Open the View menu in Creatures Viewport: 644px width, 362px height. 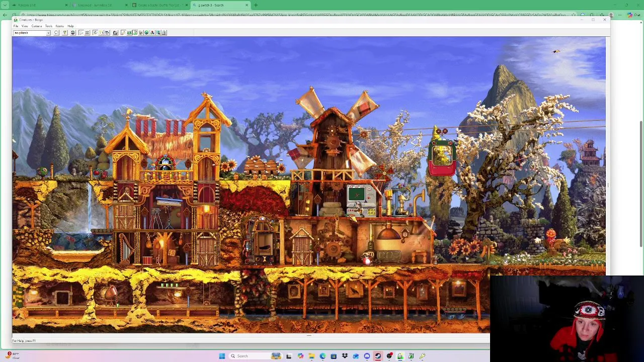click(x=25, y=26)
